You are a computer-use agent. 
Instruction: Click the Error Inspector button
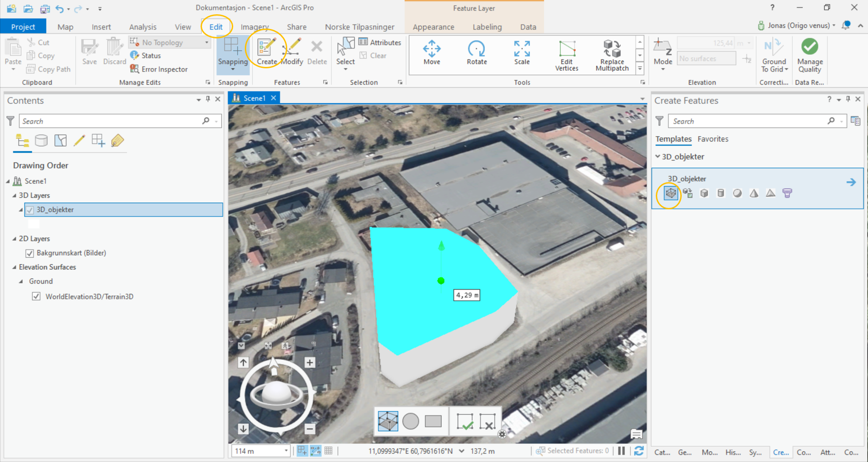coord(159,69)
